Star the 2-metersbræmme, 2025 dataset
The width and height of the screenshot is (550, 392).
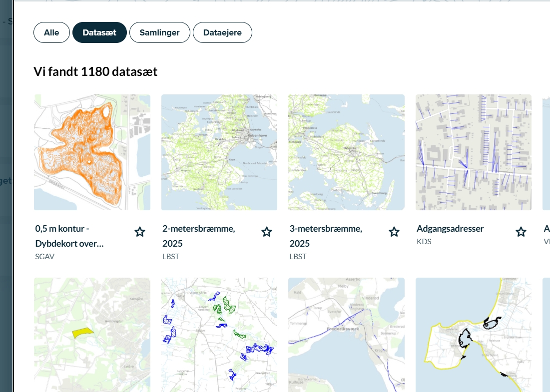tap(267, 232)
